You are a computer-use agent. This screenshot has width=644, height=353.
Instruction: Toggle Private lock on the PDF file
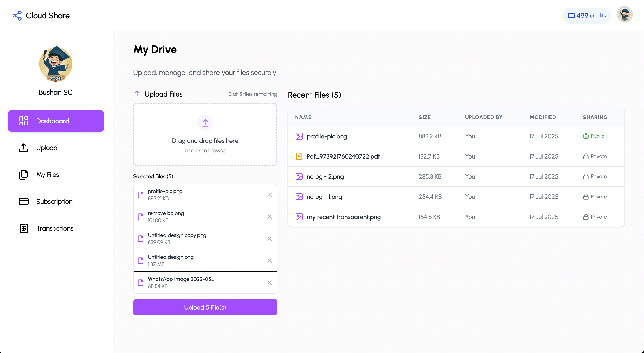click(x=595, y=156)
